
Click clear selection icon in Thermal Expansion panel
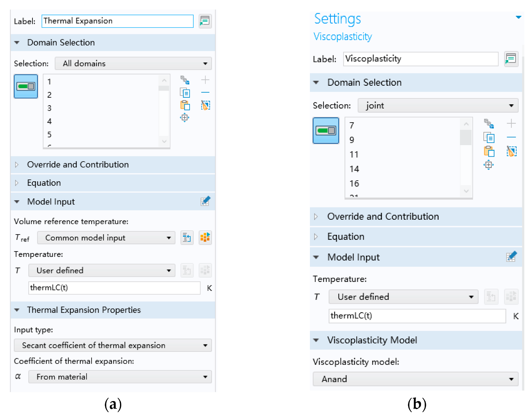pos(205,106)
